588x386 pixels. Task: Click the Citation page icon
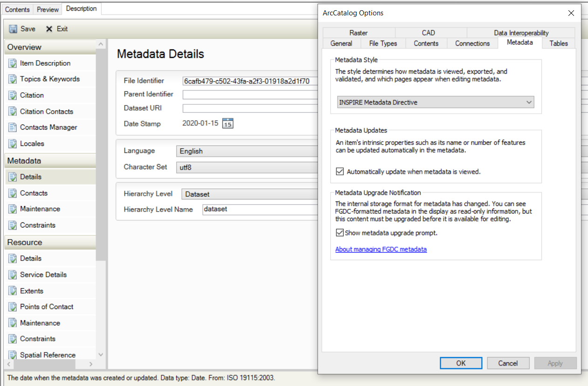coord(13,96)
